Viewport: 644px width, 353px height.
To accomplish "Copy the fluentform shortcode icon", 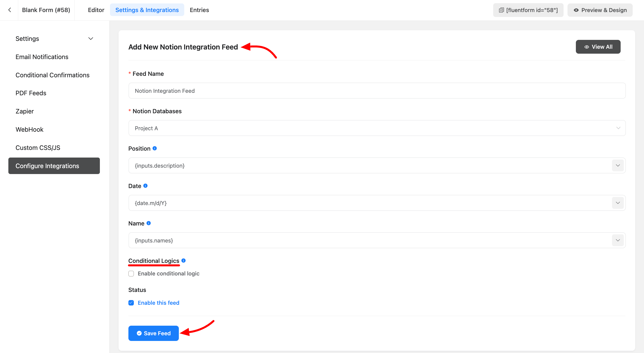I will click(501, 10).
